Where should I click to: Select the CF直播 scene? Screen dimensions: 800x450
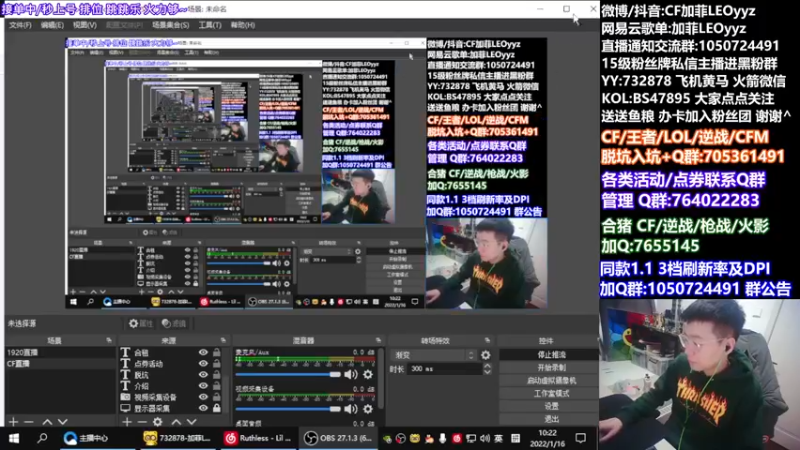pos(60,364)
